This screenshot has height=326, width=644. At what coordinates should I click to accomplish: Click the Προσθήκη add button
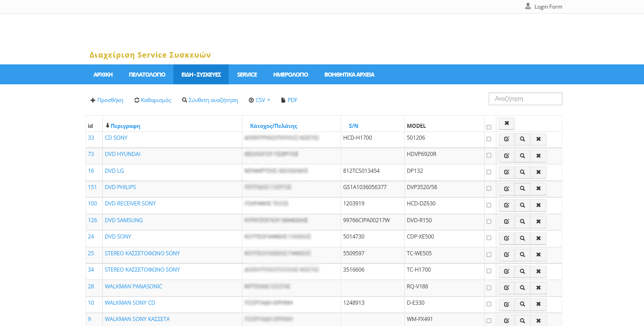tap(107, 100)
